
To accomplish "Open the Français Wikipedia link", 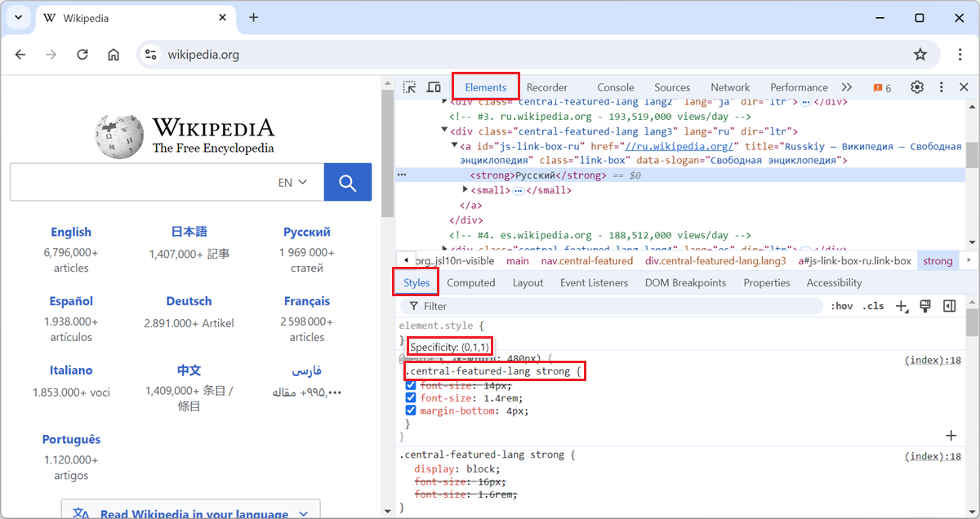I will (x=307, y=301).
